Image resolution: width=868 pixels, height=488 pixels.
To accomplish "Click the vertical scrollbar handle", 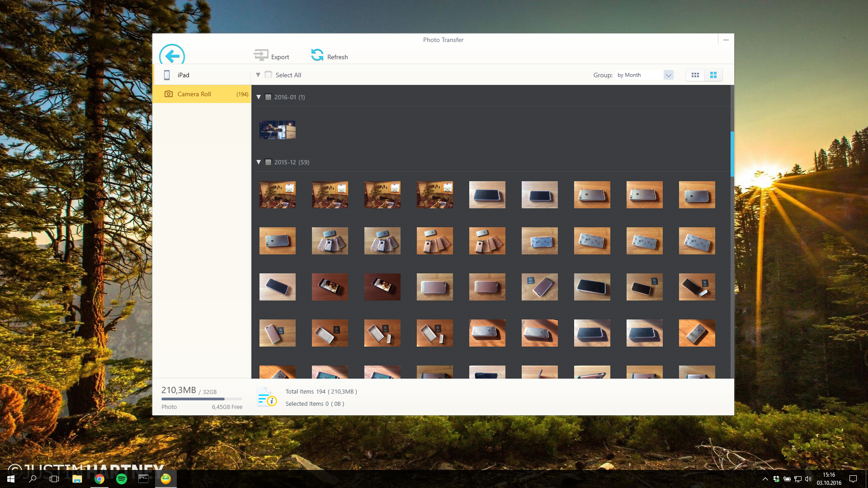I will [x=732, y=154].
